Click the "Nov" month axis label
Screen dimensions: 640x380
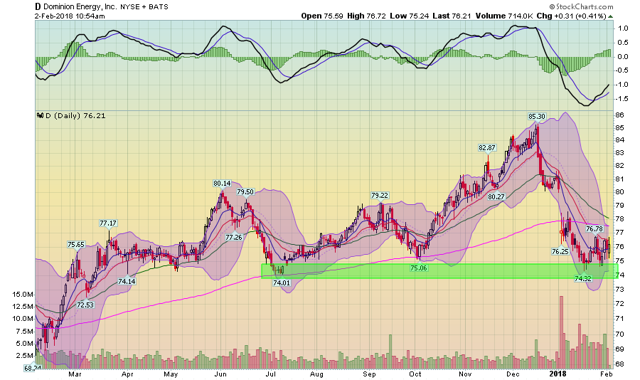[x=465, y=374]
